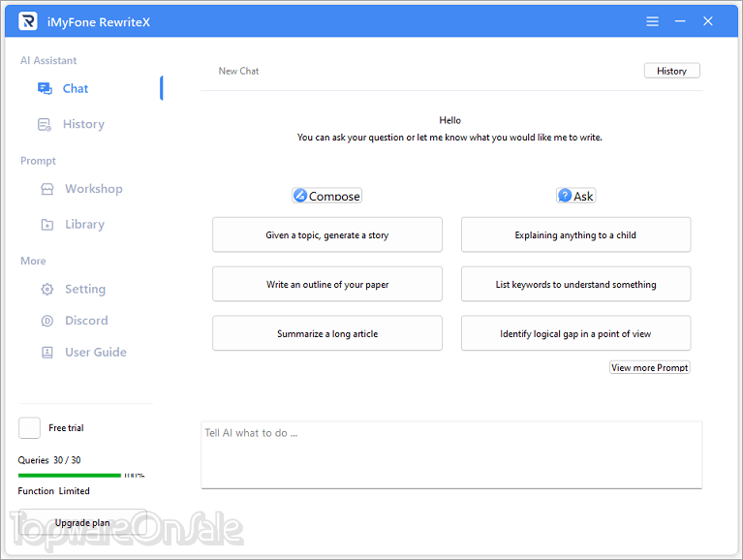743x560 pixels.
Task: Click the green queries progress bar
Action: [x=69, y=475]
